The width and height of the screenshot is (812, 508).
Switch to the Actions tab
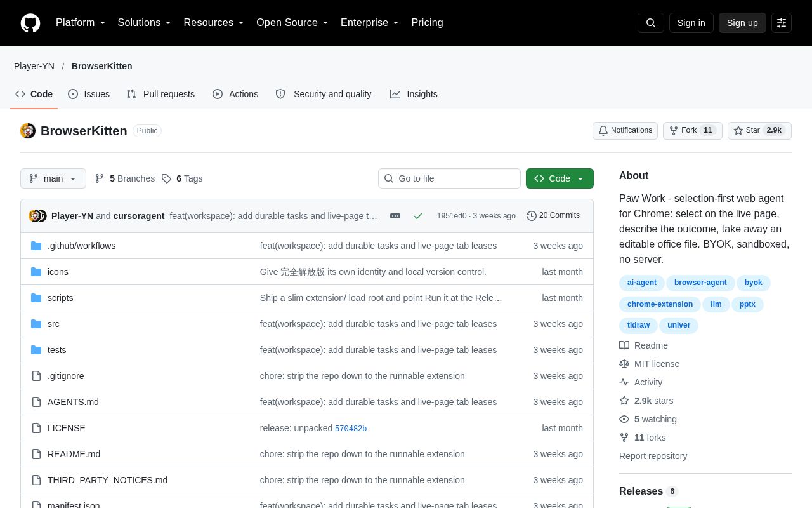tap(235, 94)
